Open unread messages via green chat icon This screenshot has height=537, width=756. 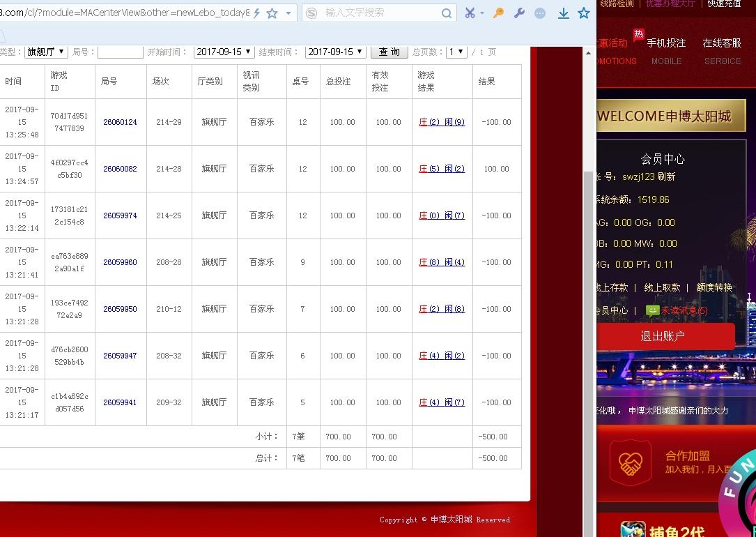point(652,310)
